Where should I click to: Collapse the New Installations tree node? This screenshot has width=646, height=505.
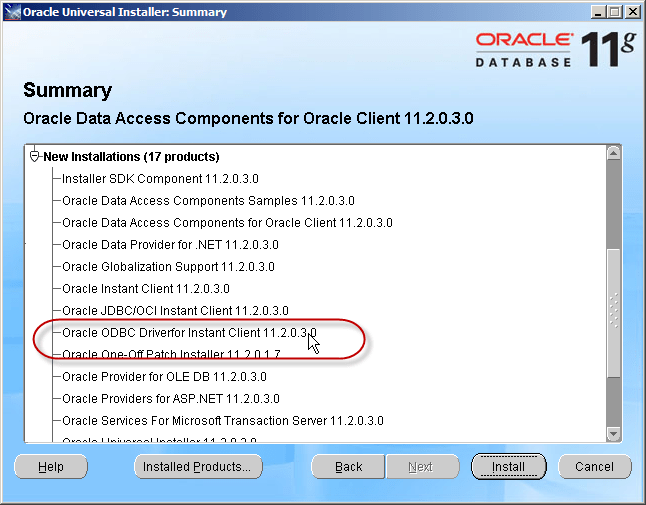pos(35,157)
